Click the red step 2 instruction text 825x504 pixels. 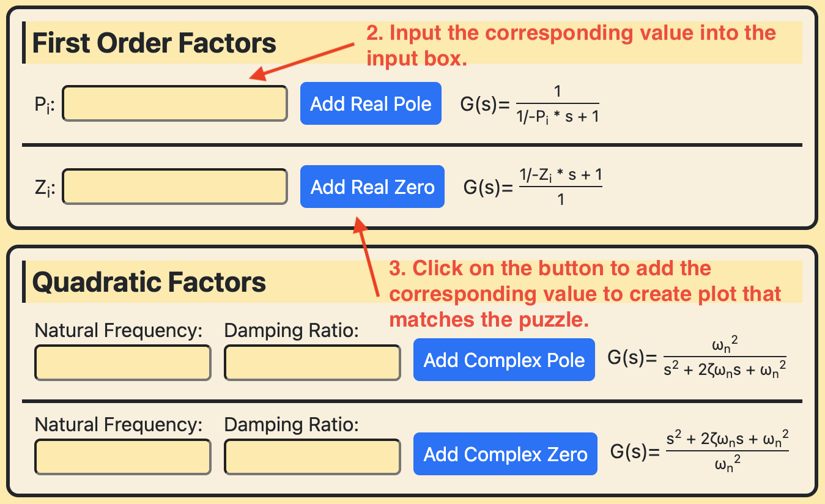click(571, 45)
